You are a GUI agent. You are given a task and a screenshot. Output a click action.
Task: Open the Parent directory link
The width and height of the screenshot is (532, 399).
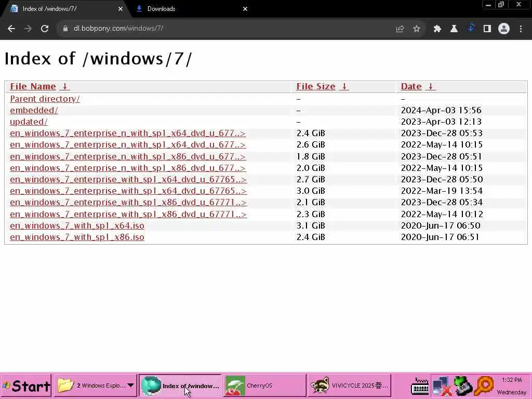pyautogui.click(x=45, y=99)
